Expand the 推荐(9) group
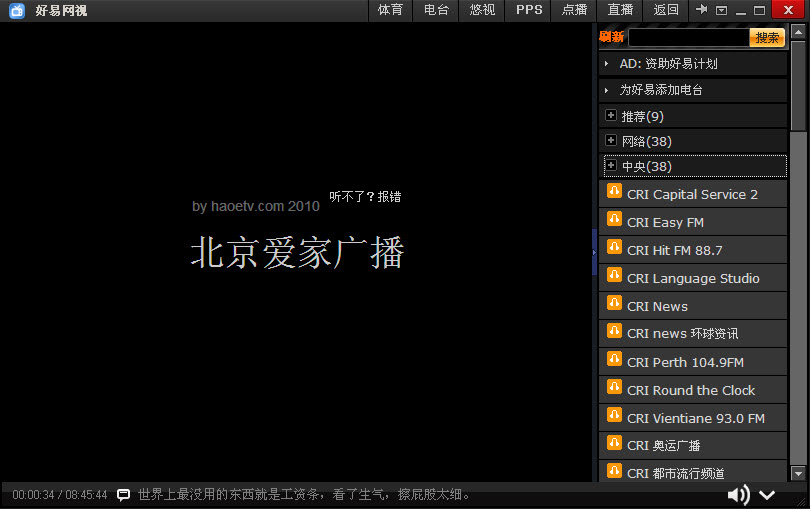 (611, 115)
